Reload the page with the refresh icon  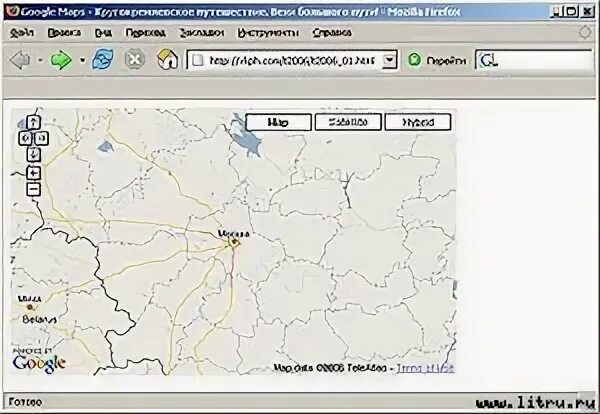point(103,60)
